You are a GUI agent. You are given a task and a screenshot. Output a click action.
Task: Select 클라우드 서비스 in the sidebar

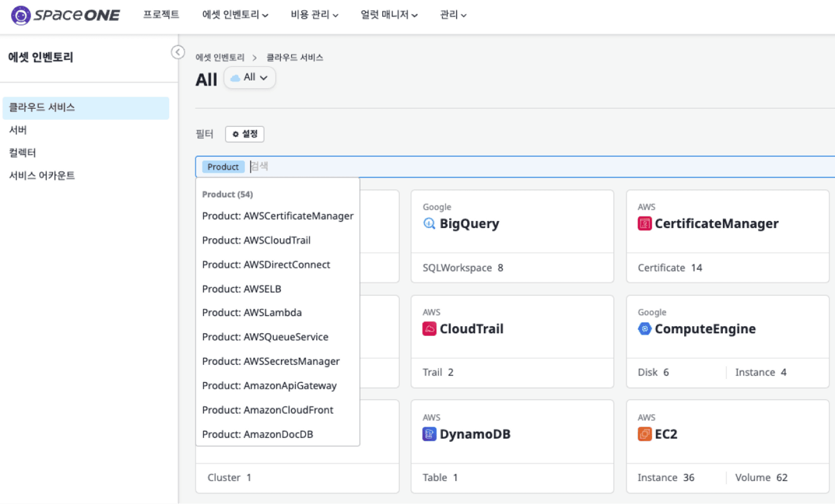[x=86, y=108]
